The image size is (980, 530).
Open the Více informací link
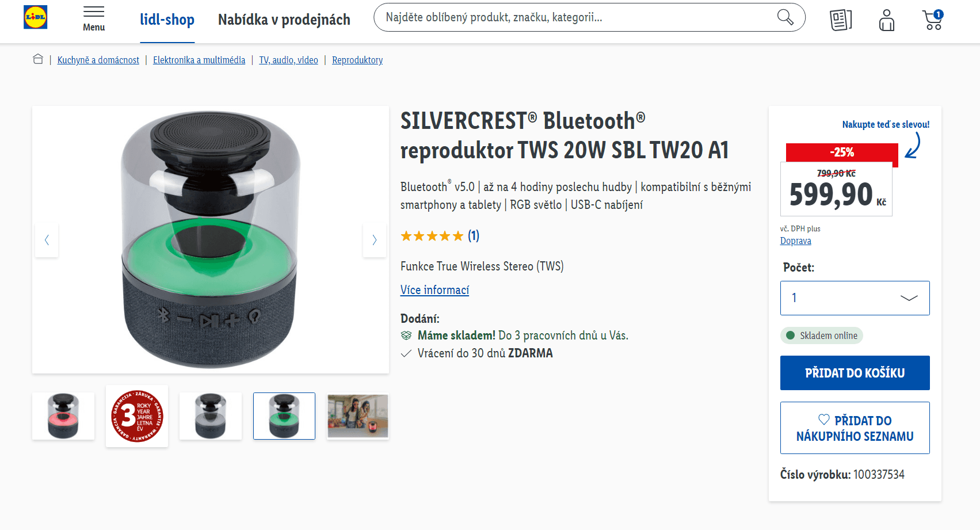434,290
